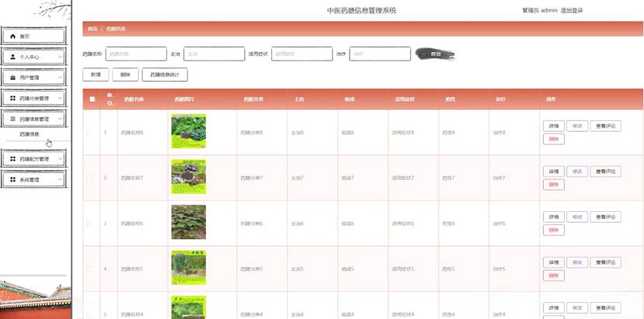Expand the 个人中心 menu chevron

click(x=60, y=57)
